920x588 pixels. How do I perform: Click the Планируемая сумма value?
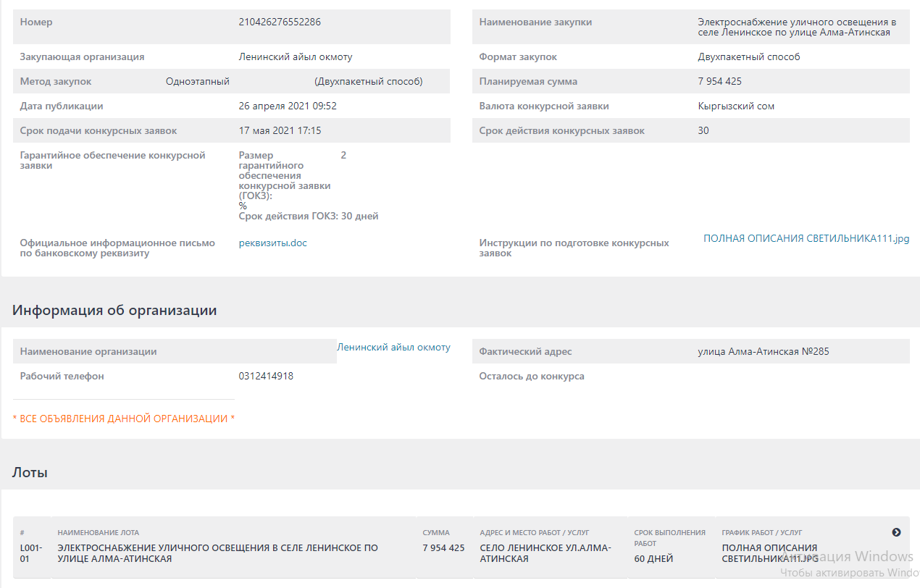point(719,82)
